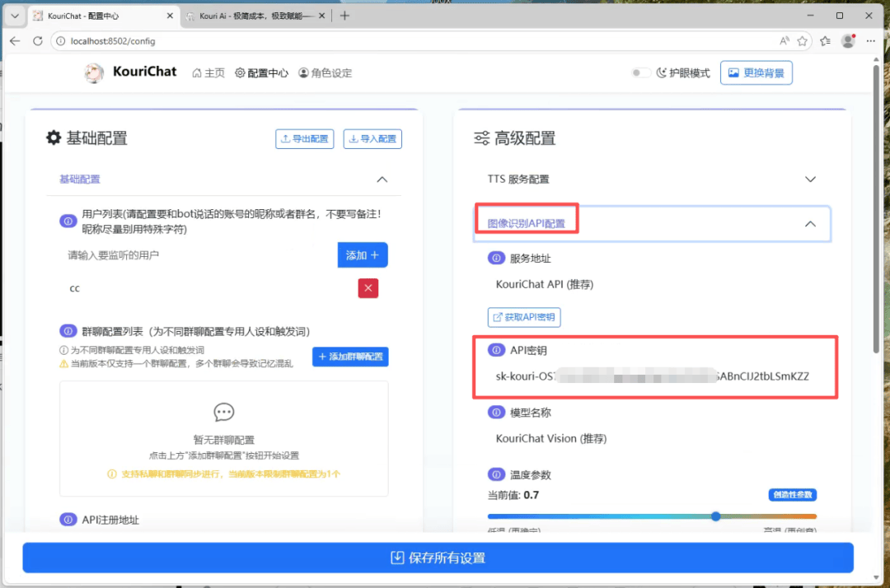Open the 角色设定 page
Viewport: 890px width, 588px height.
[x=326, y=72]
